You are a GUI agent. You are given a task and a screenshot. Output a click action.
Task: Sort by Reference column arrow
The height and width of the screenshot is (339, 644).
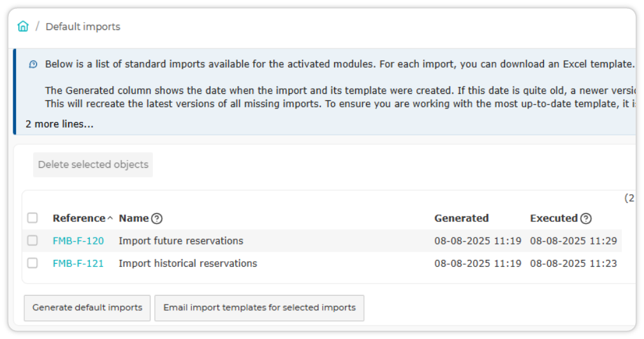[x=110, y=218]
